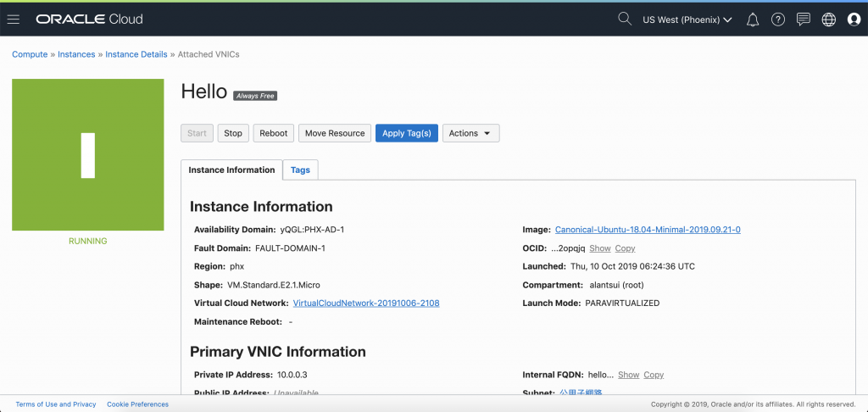
Task: Click the Stop button
Action: click(x=233, y=133)
